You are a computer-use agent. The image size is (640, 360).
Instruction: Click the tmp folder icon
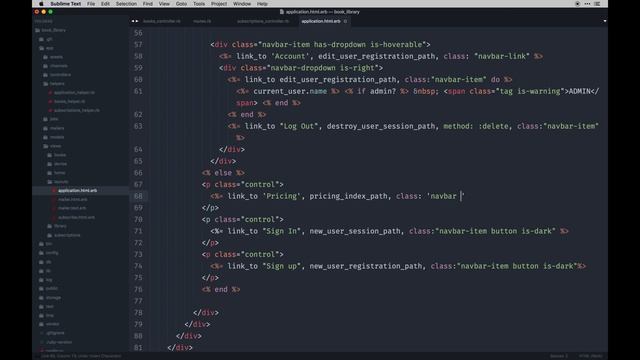pos(41,315)
